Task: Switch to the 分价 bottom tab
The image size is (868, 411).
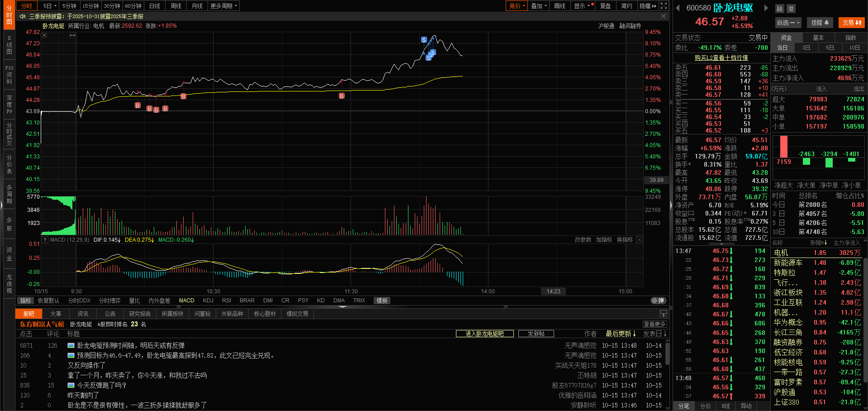Action: (705, 406)
